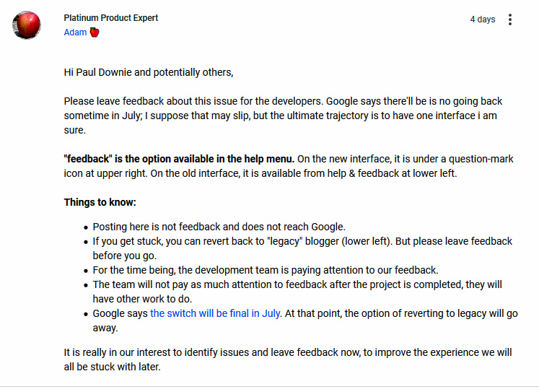This screenshot has height=392, width=539.
Task: Click the bullet starting 'The team will not pay'
Action: tap(297, 292)
